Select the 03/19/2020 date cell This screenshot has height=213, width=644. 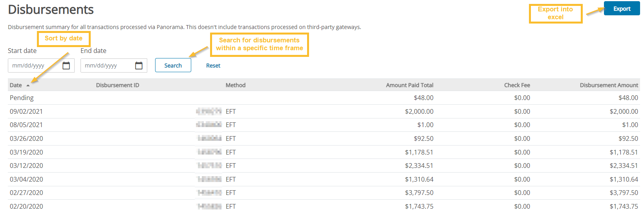(x=26, y=152)
